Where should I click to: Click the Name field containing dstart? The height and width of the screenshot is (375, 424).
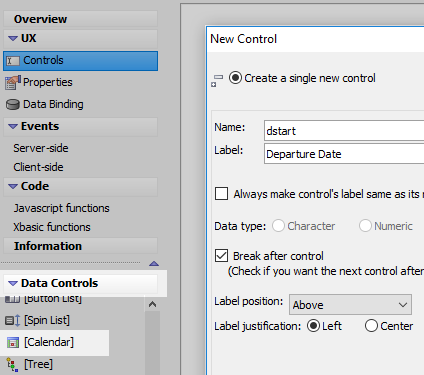tap(344, 131)
